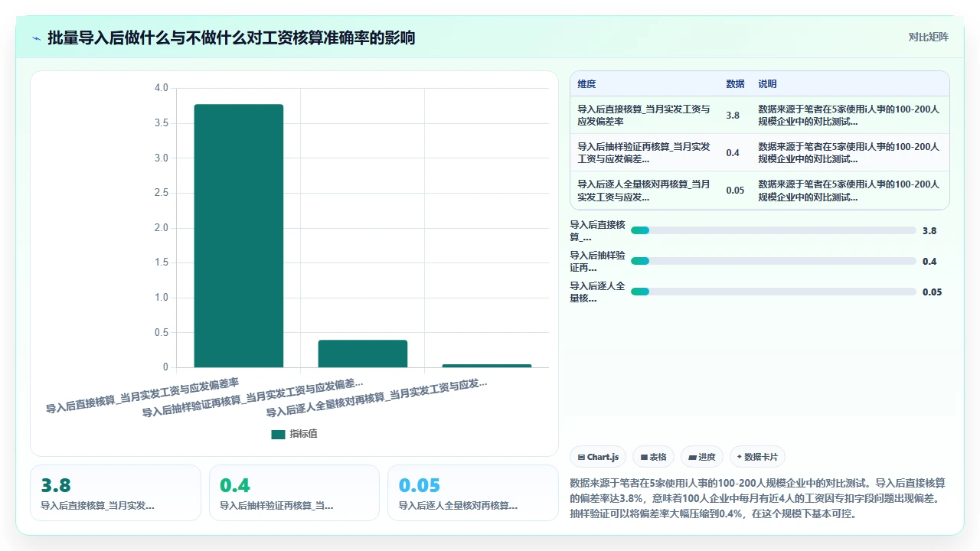980x551 pixels.
Task: Click the y-axis label 4.0
Action: [x=162, y=88]
